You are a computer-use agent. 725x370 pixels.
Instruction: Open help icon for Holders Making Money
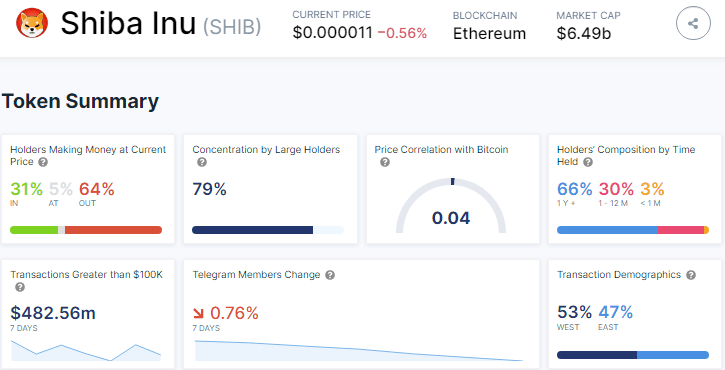(43, 162)
